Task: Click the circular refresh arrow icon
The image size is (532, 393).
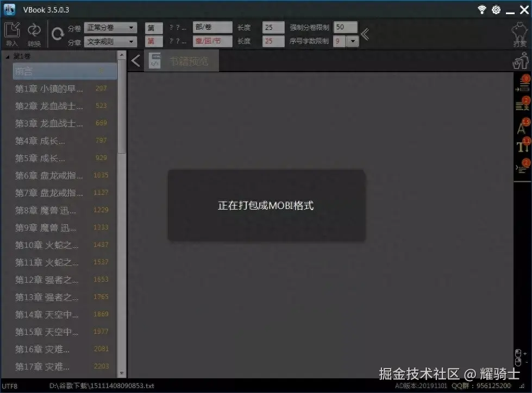Action: tap(58, 34)
